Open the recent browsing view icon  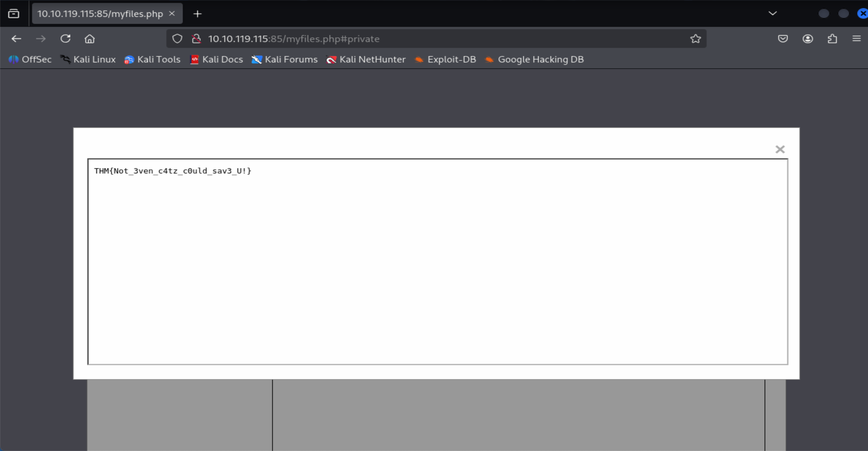pyautogui.click(x=14, y=14)
